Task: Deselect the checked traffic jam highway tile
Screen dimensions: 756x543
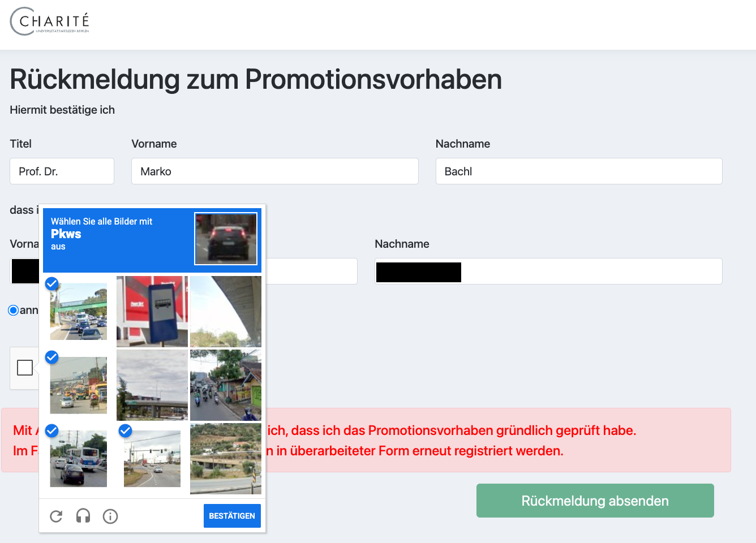Action: click(79, 312)
